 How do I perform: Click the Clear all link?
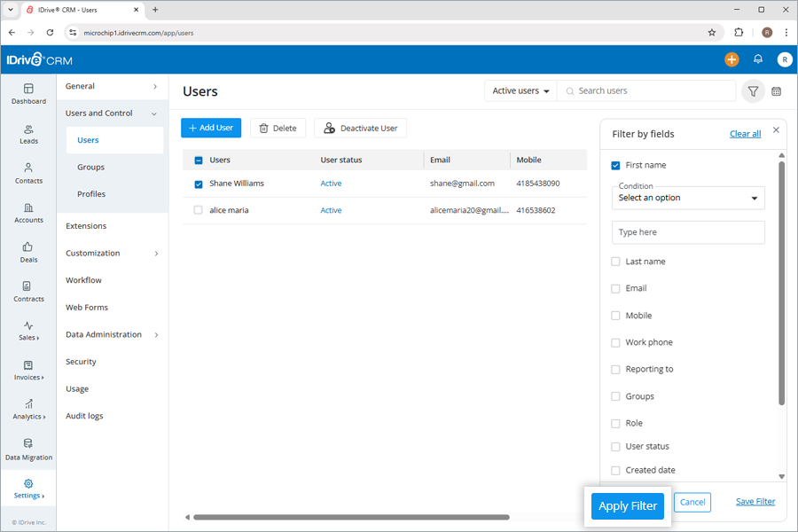(745, 133)
